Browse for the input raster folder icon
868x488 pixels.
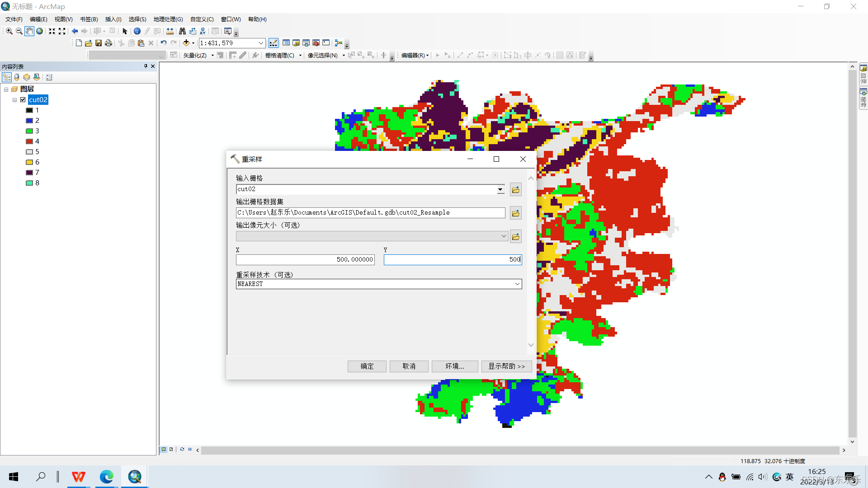click(x=515, y=190)
